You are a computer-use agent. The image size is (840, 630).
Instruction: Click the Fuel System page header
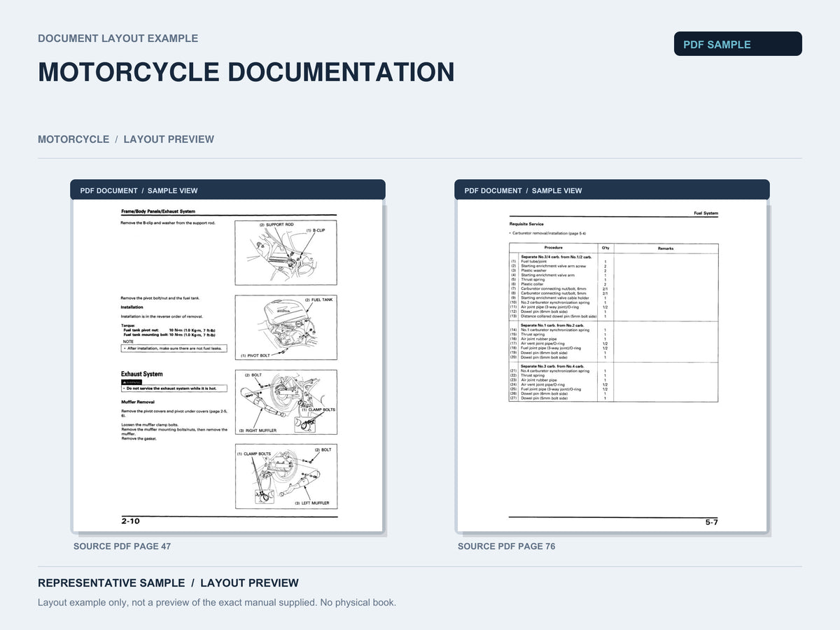(706, 213)
